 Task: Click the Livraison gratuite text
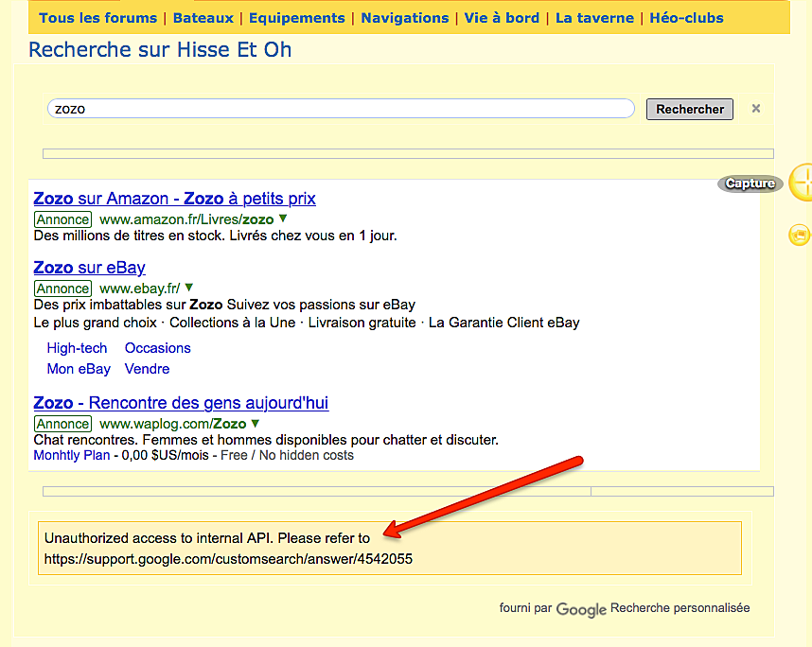coord(362,323)
